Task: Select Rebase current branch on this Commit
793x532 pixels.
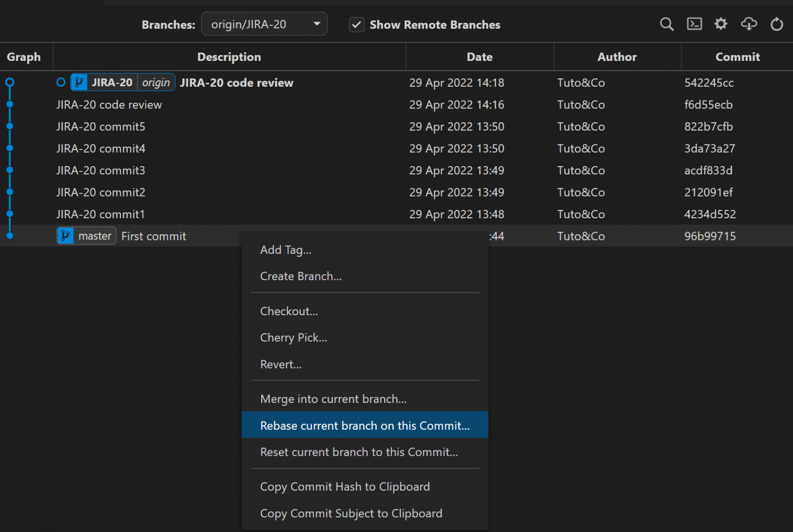Action: pyautogui.click(x=365, y=425)
